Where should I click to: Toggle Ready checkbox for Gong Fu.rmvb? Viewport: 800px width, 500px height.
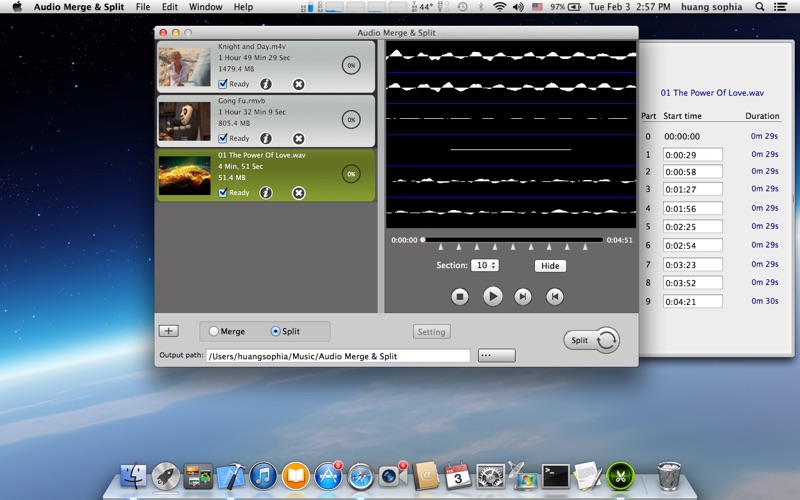pyautogui.click(x=222, y=138)
